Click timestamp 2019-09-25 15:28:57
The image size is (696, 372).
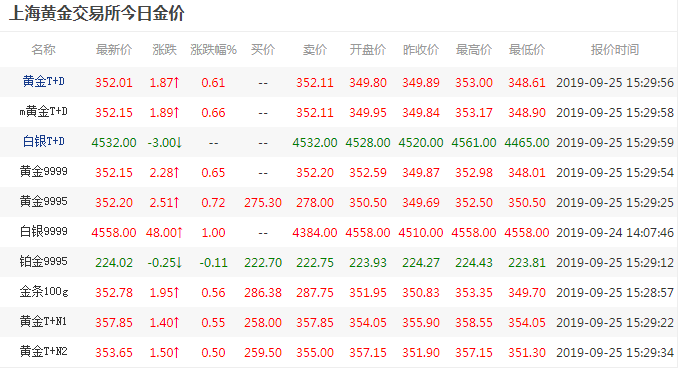coord(615,293)
